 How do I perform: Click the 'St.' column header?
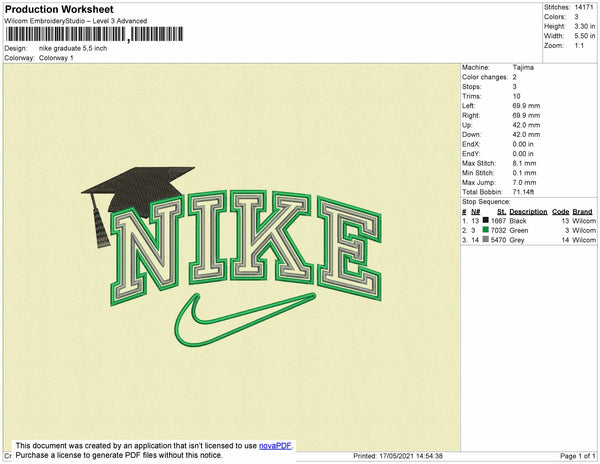coord(501,211)
